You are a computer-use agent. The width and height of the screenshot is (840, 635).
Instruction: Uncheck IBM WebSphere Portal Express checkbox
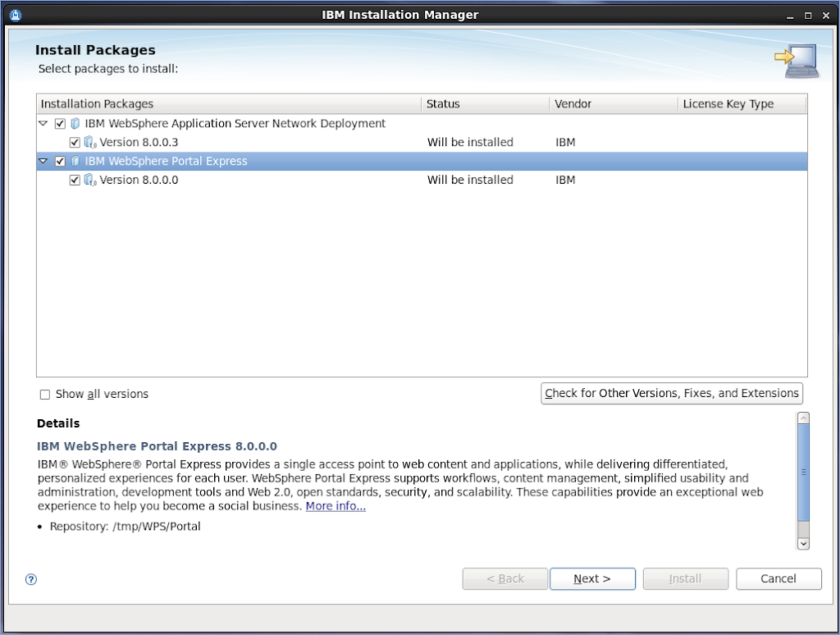point(60,162)
